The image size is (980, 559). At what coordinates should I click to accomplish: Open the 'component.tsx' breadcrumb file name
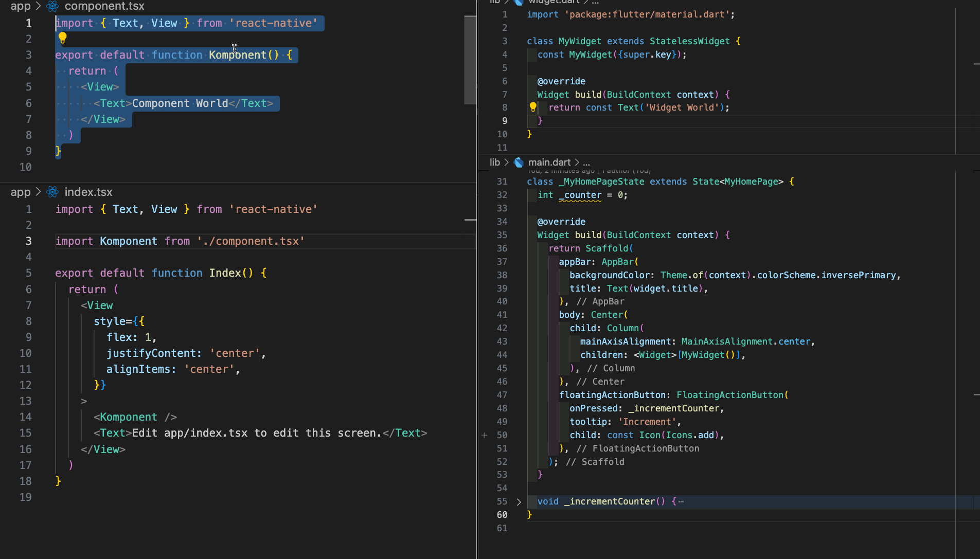(104, 6)
